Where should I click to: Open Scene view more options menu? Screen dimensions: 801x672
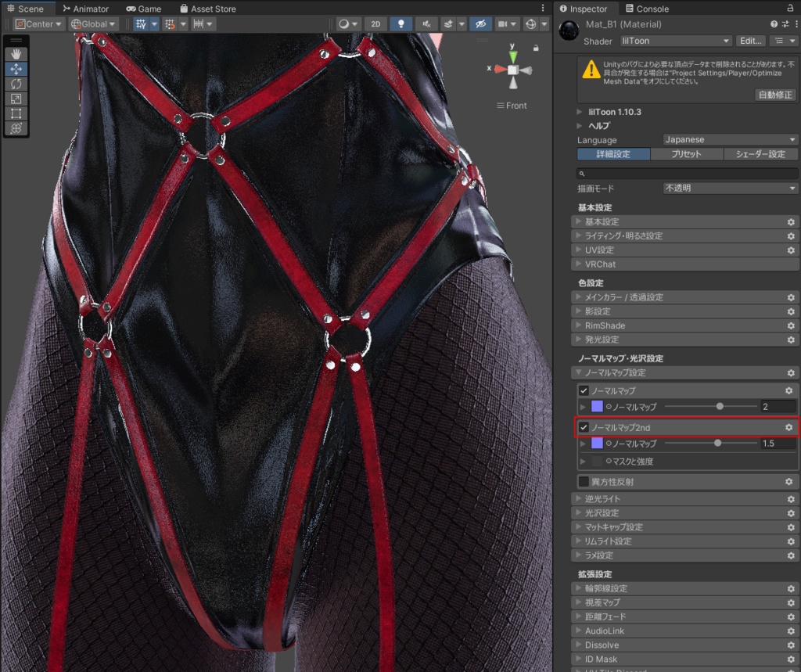[x=543, y=8]
